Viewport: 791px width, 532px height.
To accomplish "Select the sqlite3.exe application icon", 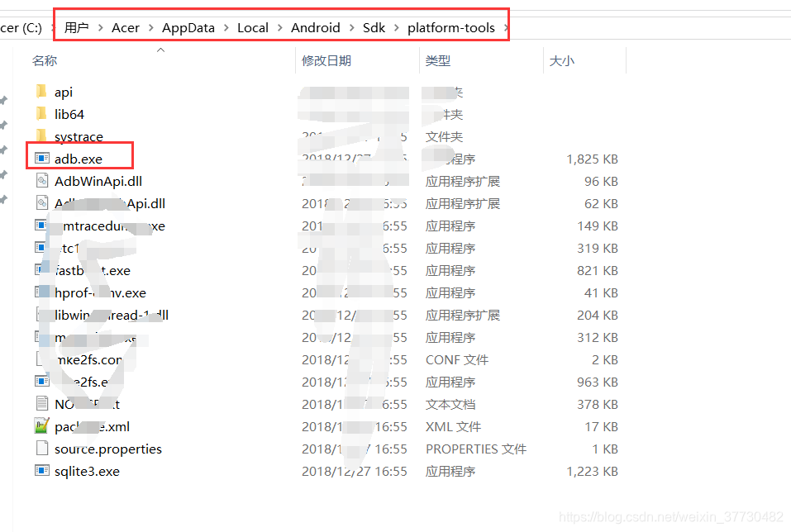I will click(42, 471).
